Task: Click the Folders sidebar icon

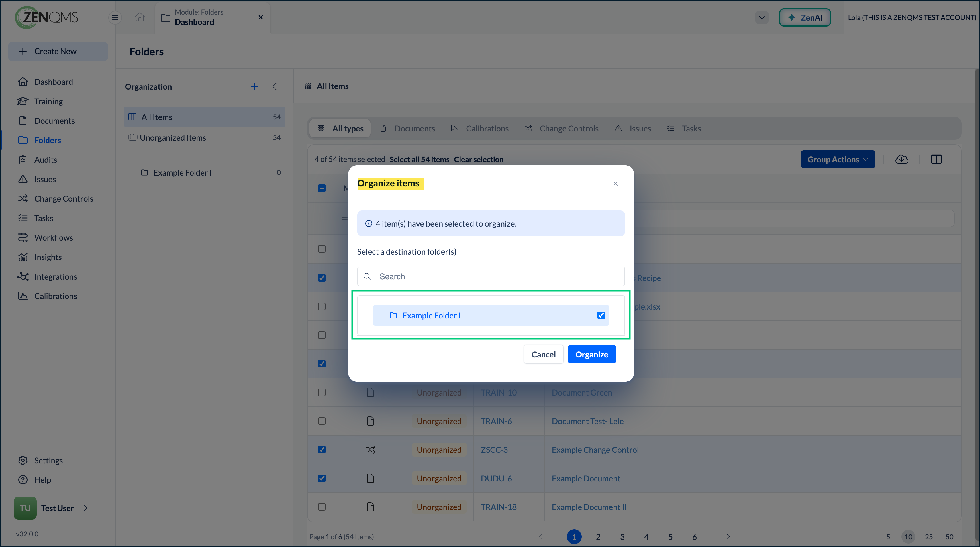Action: pos(23,140)
